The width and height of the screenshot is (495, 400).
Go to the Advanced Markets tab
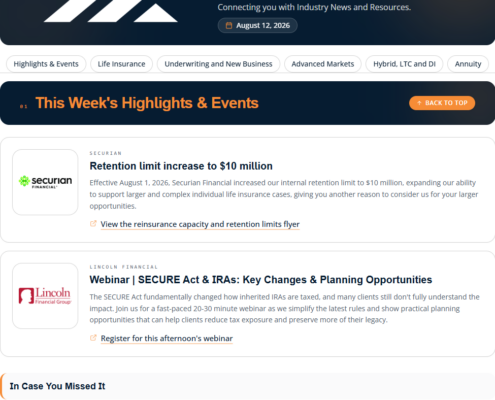pyautogui.click(x=323, y=64)
